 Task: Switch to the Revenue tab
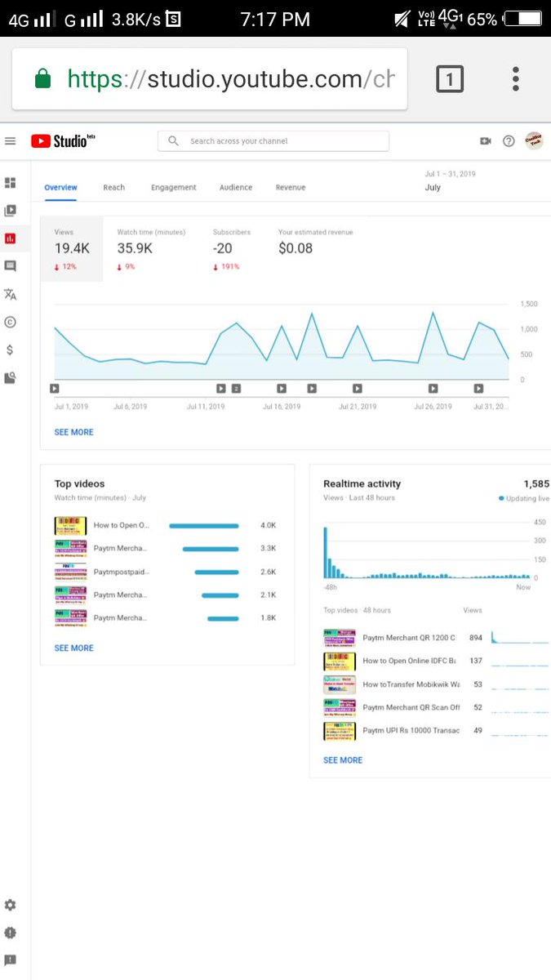tap(291, 187)
